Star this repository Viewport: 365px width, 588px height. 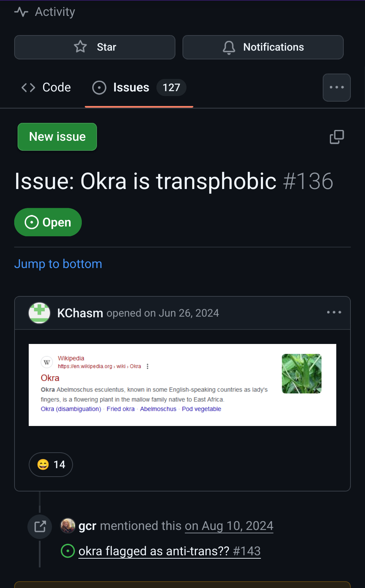coord(95,47)
